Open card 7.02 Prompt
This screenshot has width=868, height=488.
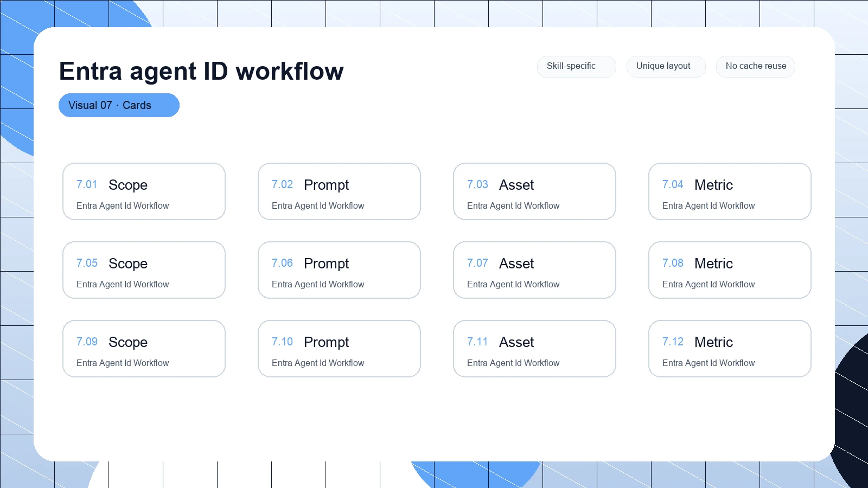tap(339, 191)
